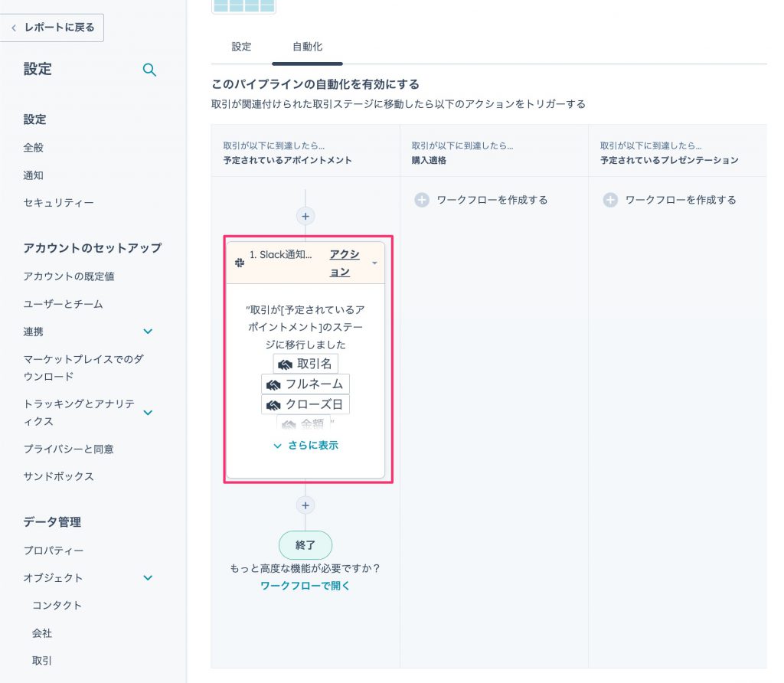Click the Slack message text on the card
Image resolution: width=784 pixels, height=683 pixels.
[305, 327]
